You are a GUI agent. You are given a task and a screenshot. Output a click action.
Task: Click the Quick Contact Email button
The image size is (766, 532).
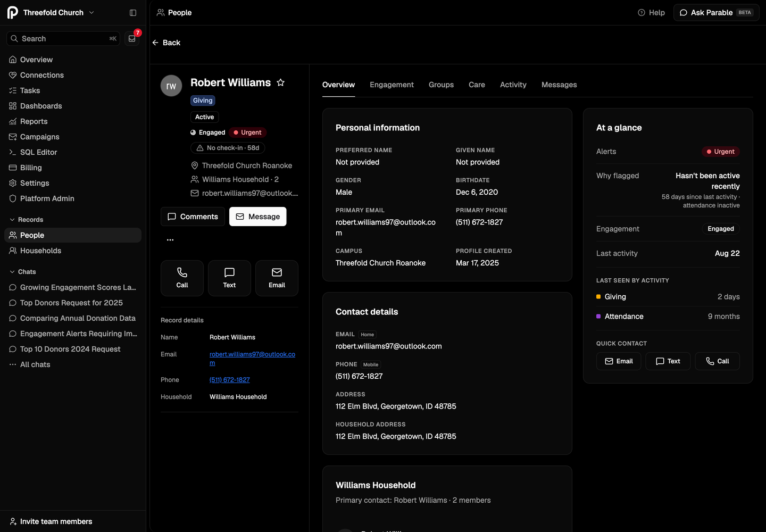point(619,361)
